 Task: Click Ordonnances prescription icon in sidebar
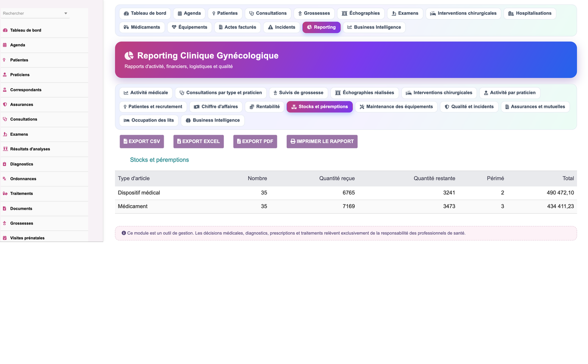[5, 179]
